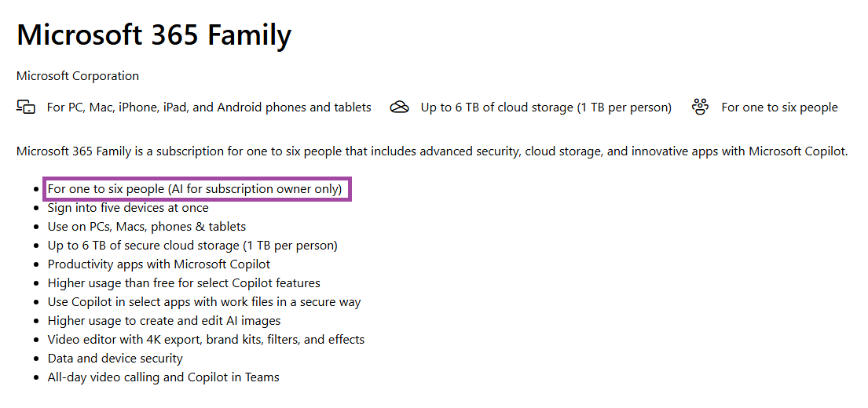Click the Microsoft Corporation publisher text
This screenshot has width=868, height=408.
click(78, 76)
